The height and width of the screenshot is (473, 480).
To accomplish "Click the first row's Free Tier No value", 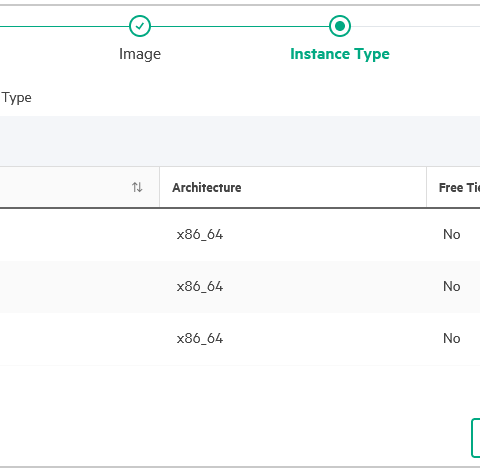I will pos(452,235).
